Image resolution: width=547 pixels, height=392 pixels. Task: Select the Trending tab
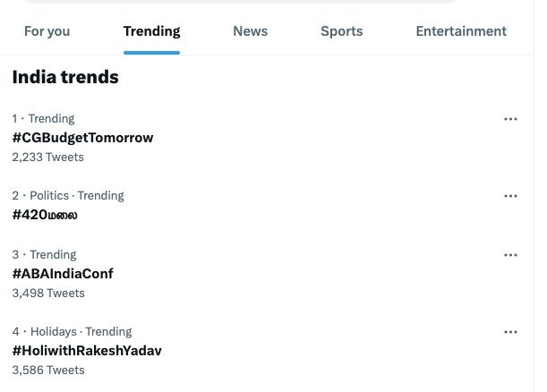point(151,31)
